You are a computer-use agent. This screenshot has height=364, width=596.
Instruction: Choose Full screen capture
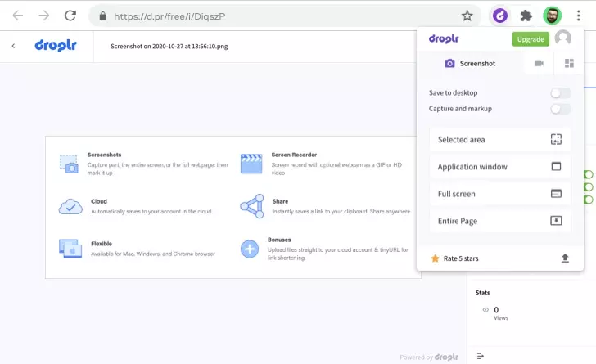(x=500, y=194)
